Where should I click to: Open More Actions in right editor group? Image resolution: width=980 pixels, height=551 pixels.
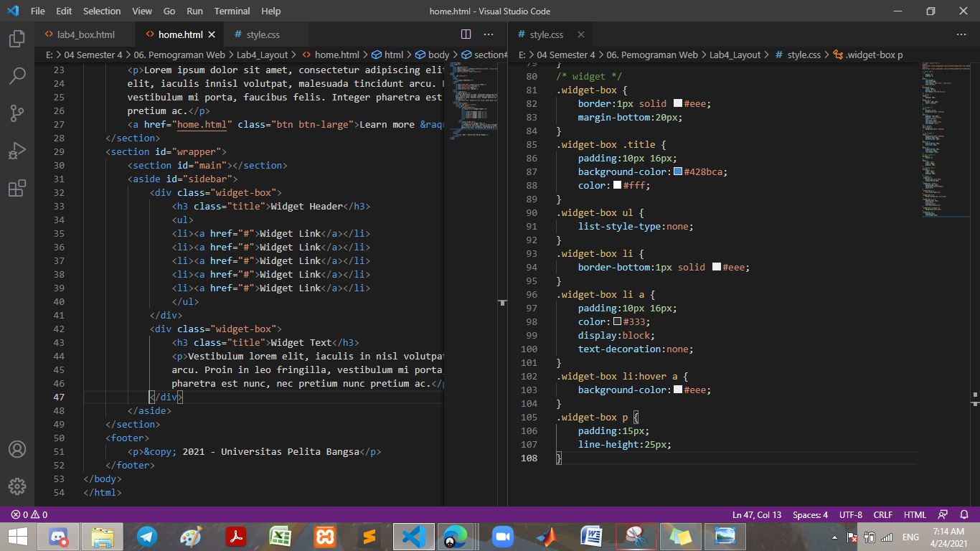point(961,34)
